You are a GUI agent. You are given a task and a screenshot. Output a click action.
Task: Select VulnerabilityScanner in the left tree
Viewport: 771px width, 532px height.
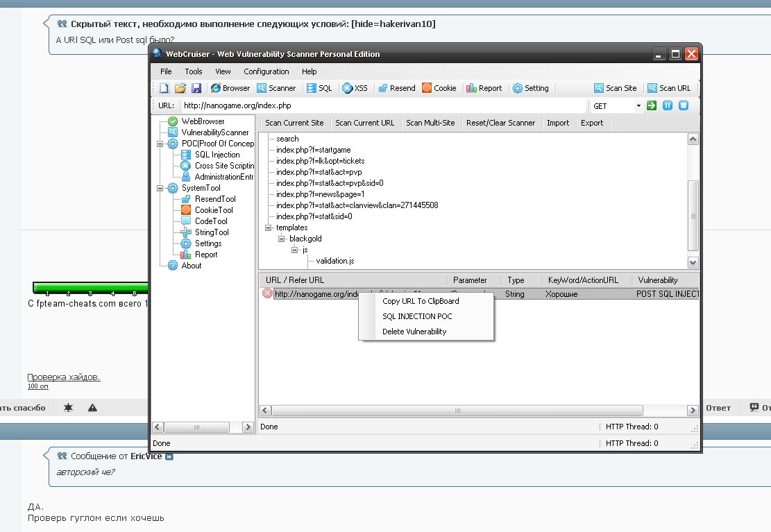pos(215,132)
